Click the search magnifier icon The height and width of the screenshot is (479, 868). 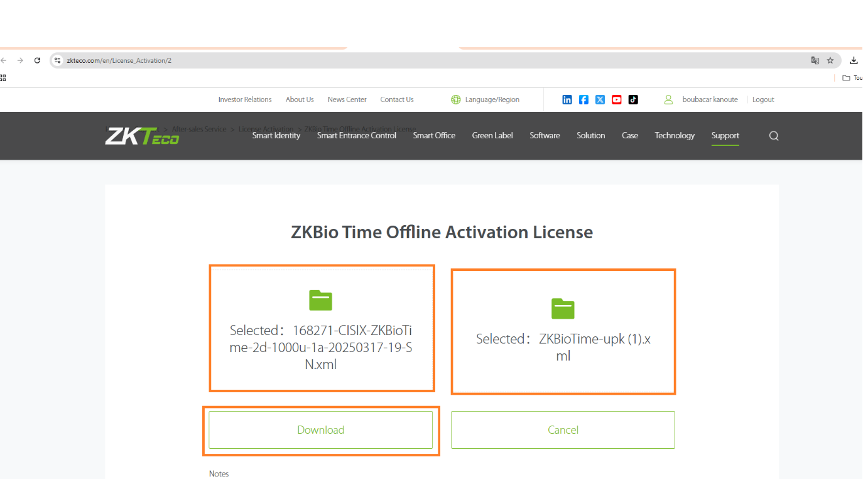click(x=774, y=136)
